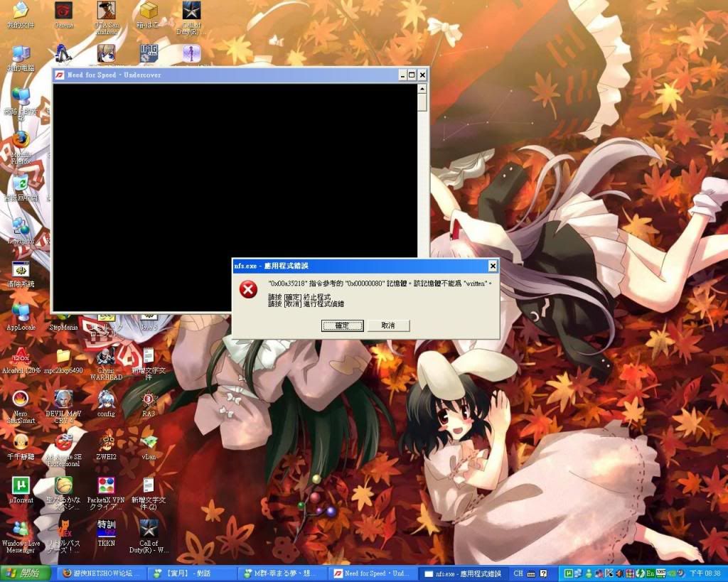The width and height of the screenshot is (728, 582).
Task: Select the AppLocale desktop icon
Action: coord(21,317)
